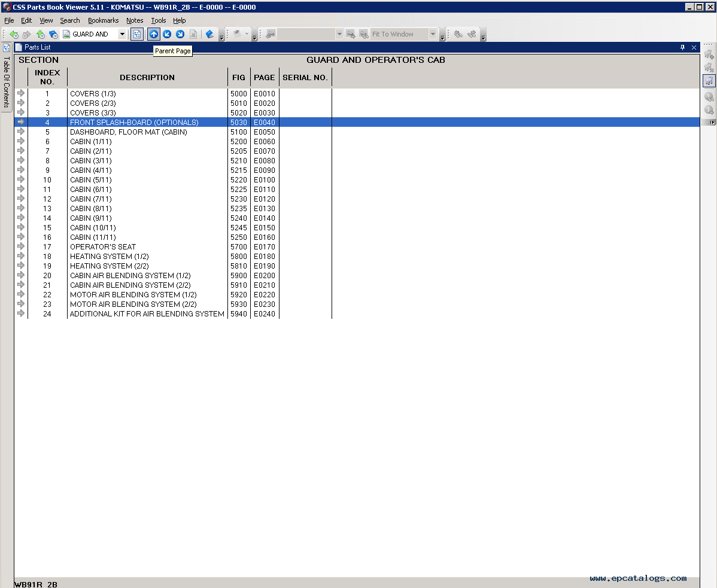Viewport: 717px width, 588px height.
Task: Click the SERIAL NO. column header
Action: (x=305, y=78)
